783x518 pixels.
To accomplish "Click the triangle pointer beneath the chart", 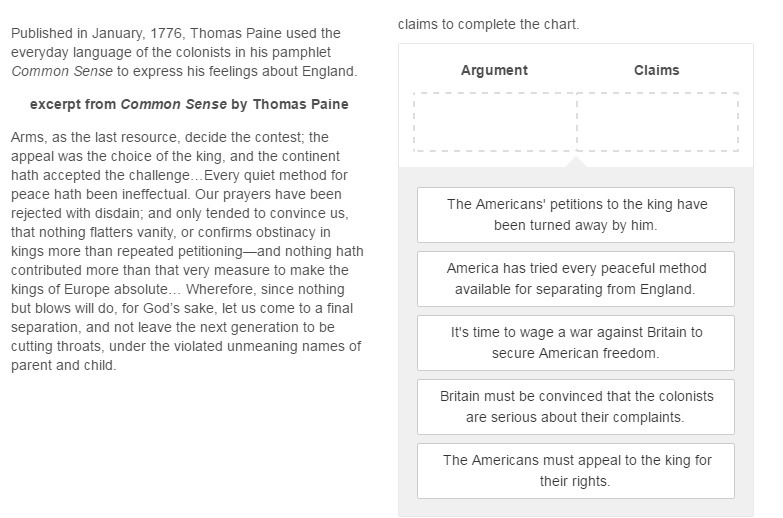I will pyautogui.click(x=576, y=161).
